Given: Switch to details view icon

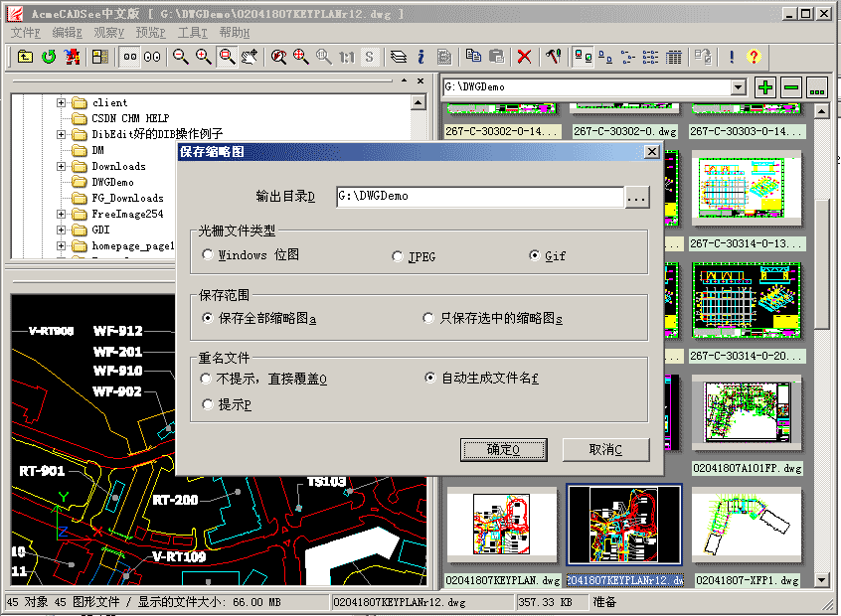Looking at the screenshot, I should pyautogui.click(x=674, y=57).
